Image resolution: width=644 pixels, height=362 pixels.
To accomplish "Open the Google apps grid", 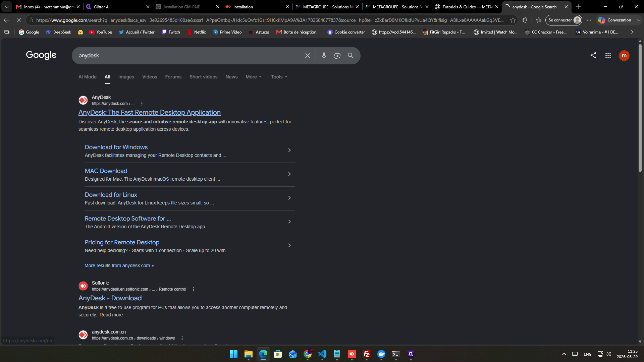I will click(608, 56).
